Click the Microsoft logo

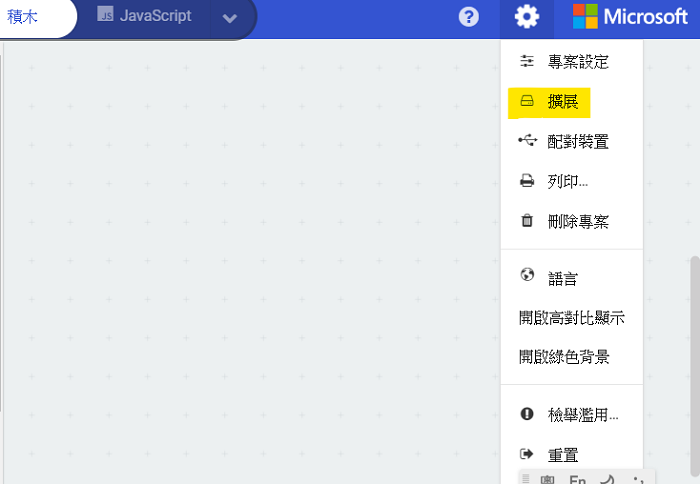pos(630,17)
